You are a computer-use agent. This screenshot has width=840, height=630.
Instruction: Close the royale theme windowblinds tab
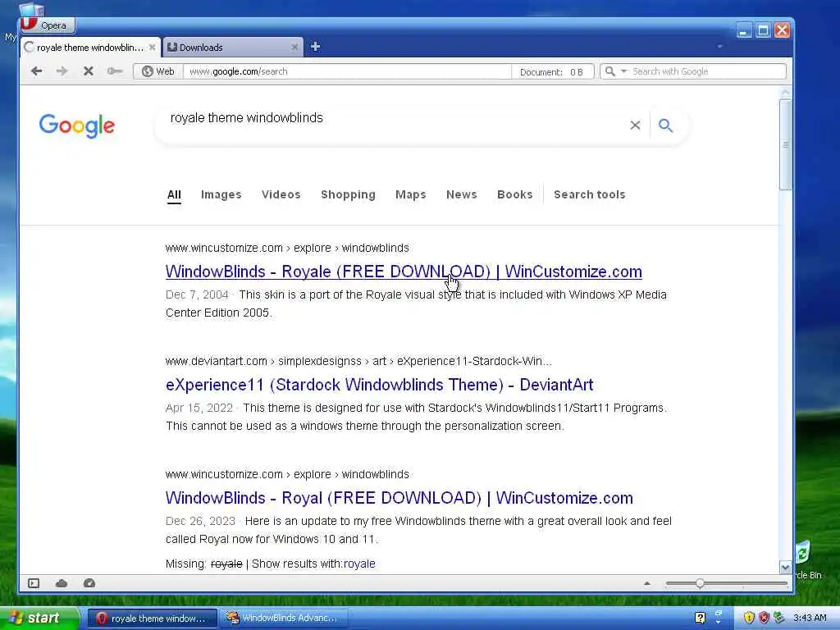coord(152,47)
